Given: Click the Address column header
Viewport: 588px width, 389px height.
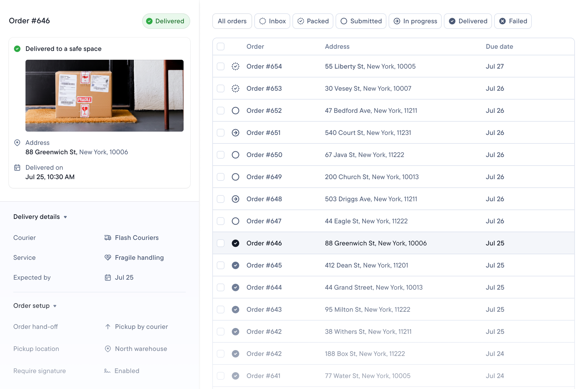Looking at the screenshot, I should pos(337,46).
